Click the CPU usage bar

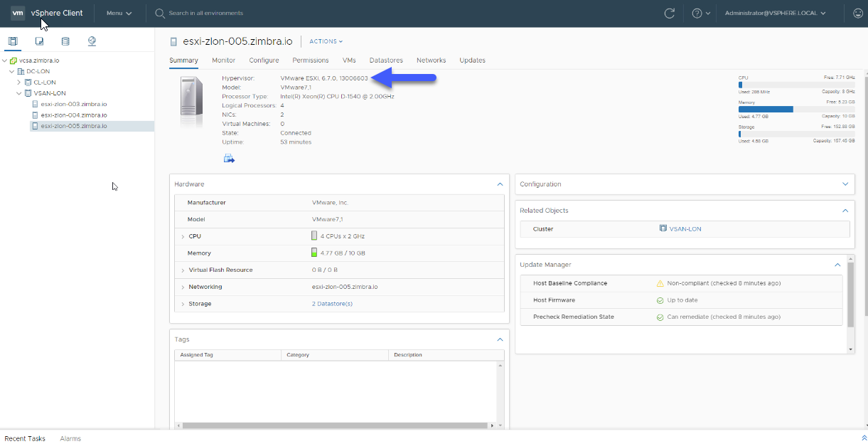pyautogui.click(x=797, y=85)
